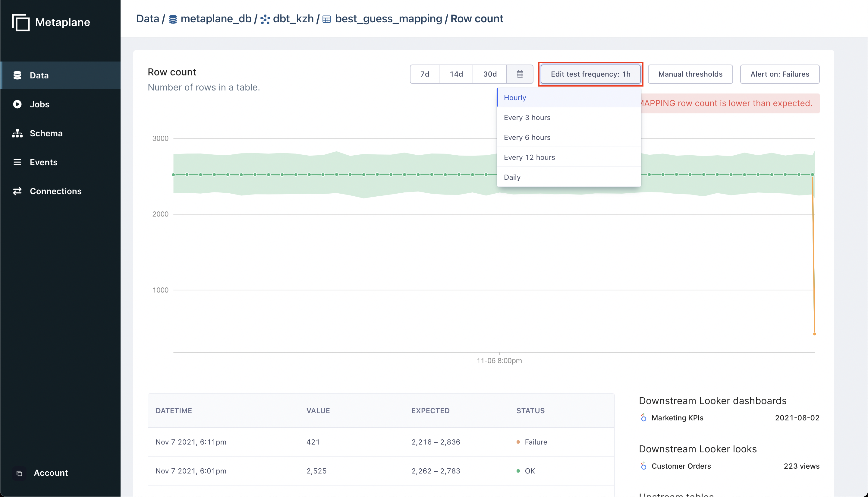The image size is (868, 497).
Task: Select the 30d time range
Action: click(x=490, y=74)
